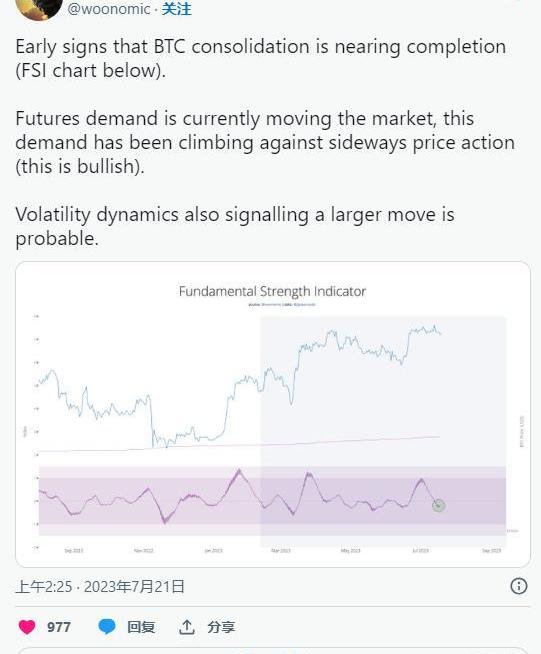Screen dimensions: 541x654
Task: Click the 分享 share label
Action: [x=221, y=627]
